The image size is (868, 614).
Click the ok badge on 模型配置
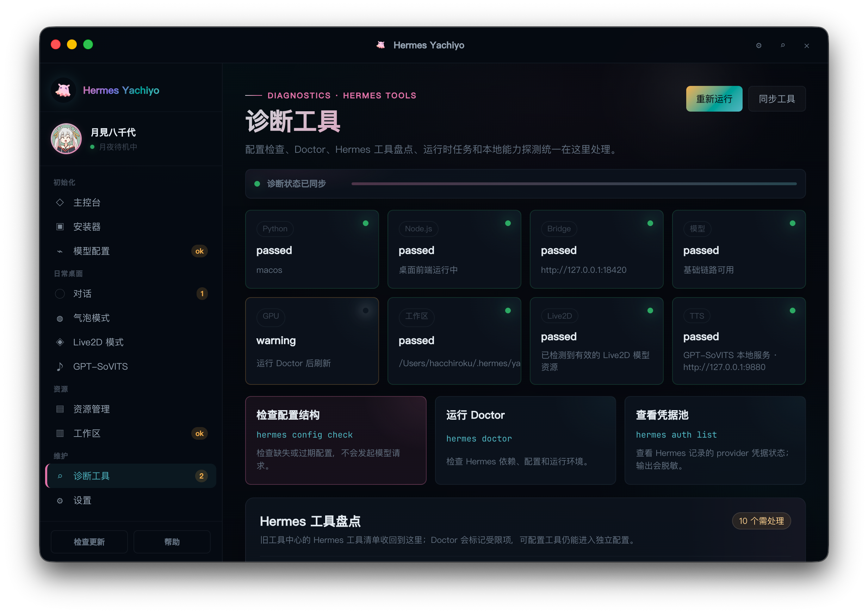pyautogui.click(x=199, y=251)
